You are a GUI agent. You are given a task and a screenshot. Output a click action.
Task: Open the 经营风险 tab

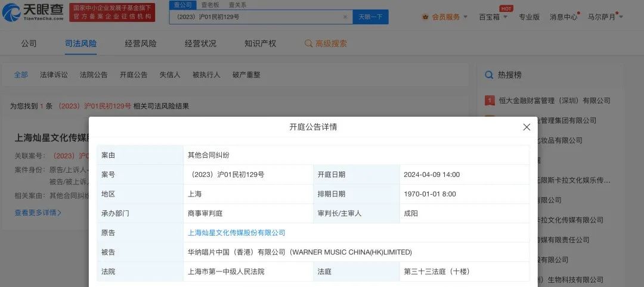(x=141, y=43)
